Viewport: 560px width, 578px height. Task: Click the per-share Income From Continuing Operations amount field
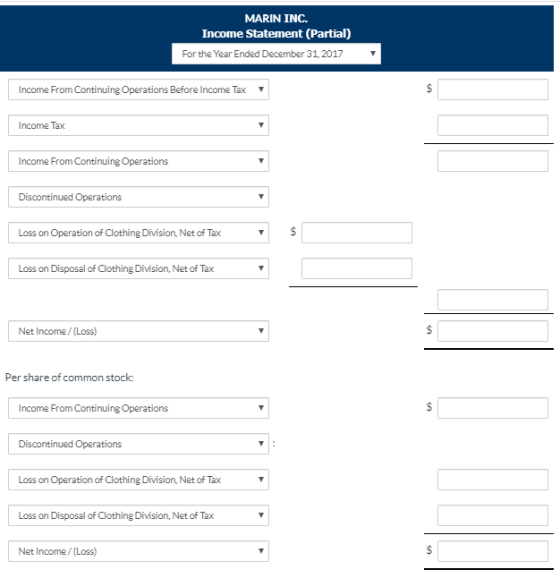point(493,408)
